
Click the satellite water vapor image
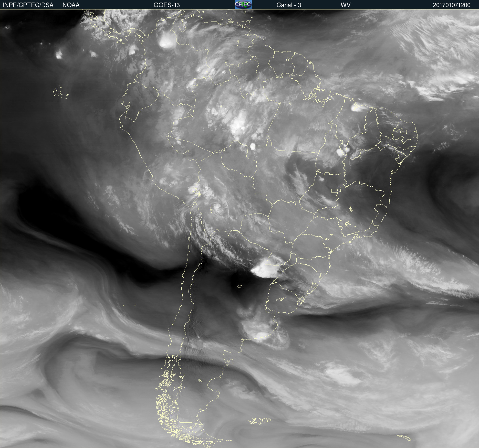(x=239, y=229)
